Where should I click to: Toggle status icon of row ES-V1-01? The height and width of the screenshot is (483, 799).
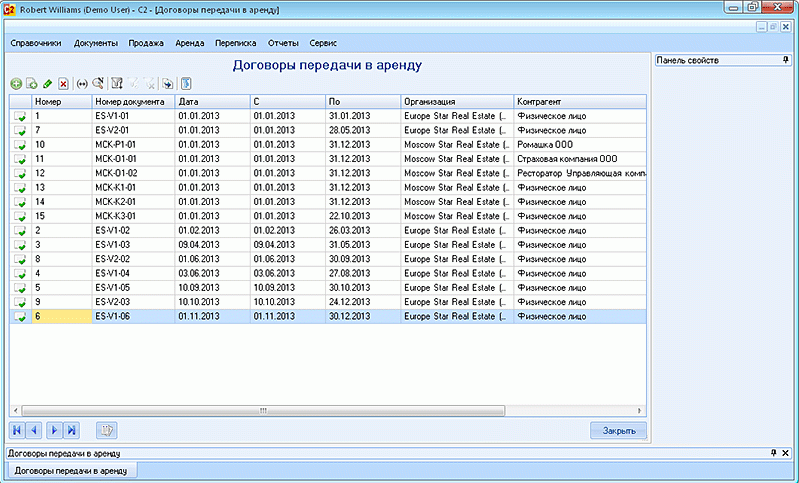tap(19, 117)
